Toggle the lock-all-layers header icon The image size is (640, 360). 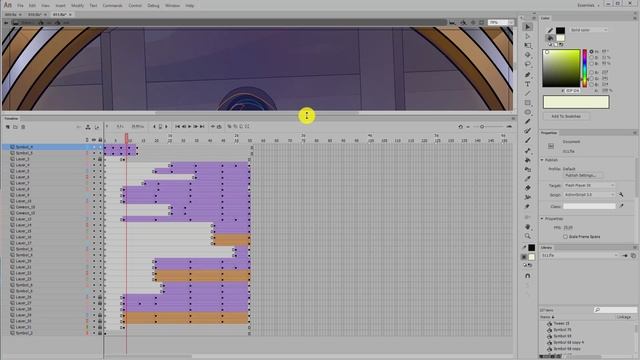pyautogui.click(x=100, y=140)
